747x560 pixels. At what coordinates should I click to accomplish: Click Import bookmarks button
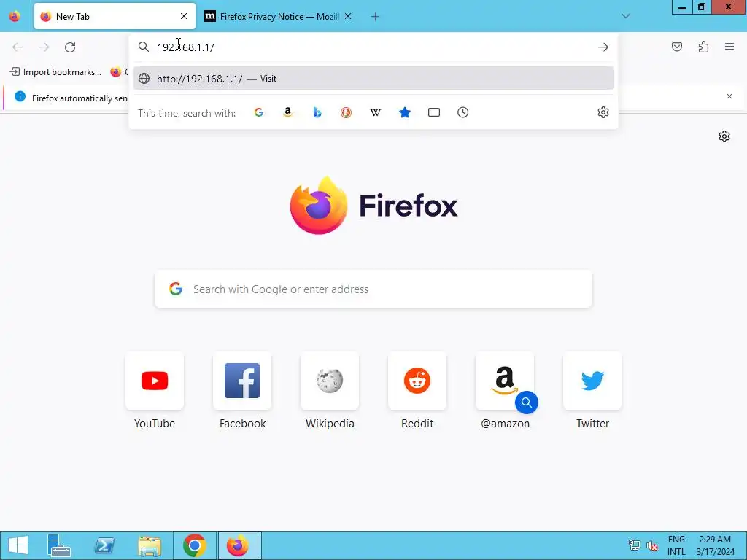(55, 72)
